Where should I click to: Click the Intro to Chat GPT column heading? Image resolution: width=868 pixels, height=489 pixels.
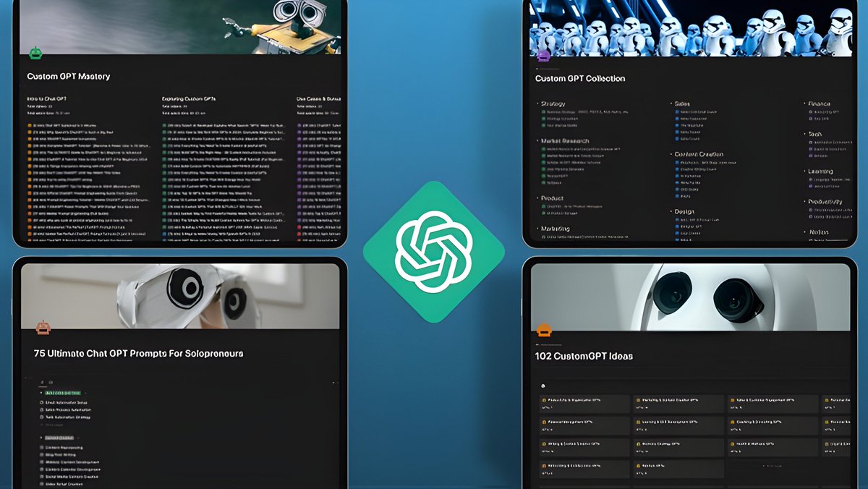coord(48,98)
